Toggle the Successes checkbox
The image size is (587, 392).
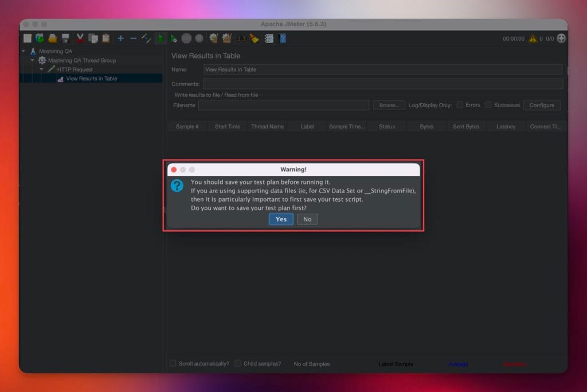click(x=488, y=105)
